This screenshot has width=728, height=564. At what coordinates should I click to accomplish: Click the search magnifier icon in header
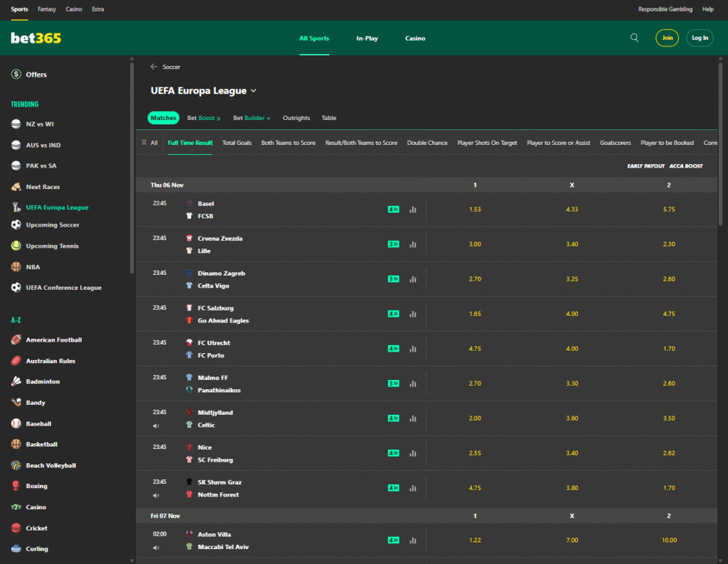(634, 38)
